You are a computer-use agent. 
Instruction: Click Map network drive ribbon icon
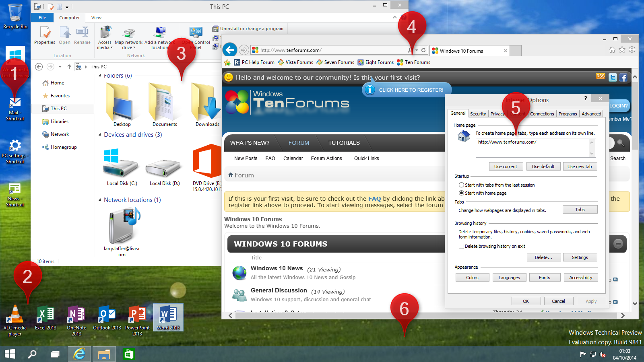coord(128,39)
